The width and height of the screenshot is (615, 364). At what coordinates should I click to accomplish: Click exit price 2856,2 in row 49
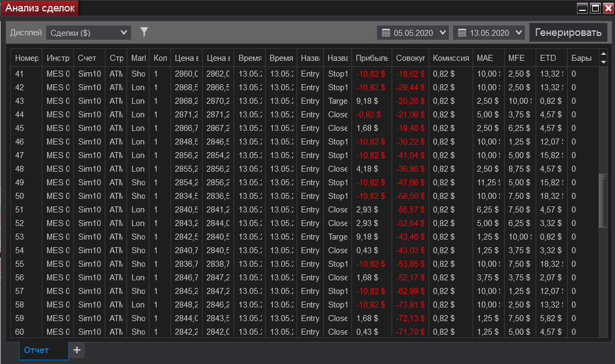coord(218,183)
